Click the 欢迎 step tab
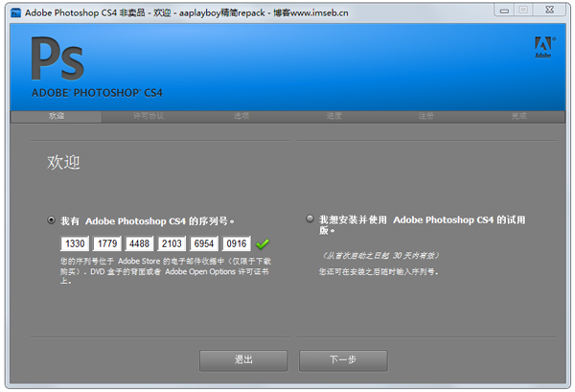The width and height of the screenshot is (575, 392). pos(57,116)
